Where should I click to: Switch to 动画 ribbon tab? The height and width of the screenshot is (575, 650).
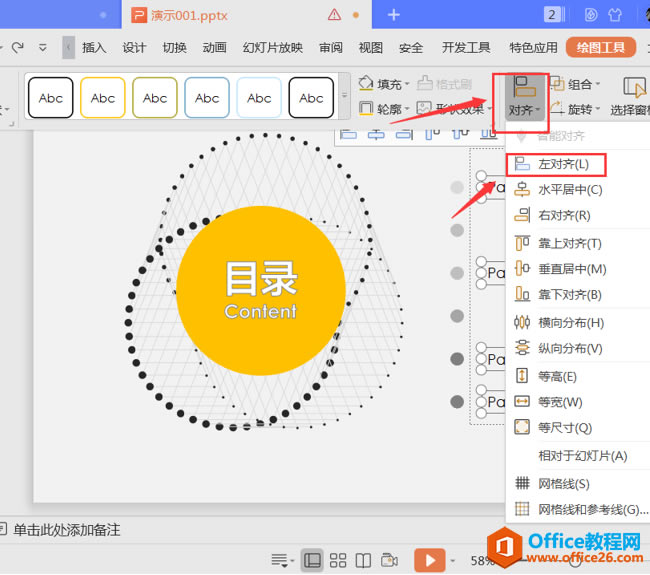click(214, 48)
